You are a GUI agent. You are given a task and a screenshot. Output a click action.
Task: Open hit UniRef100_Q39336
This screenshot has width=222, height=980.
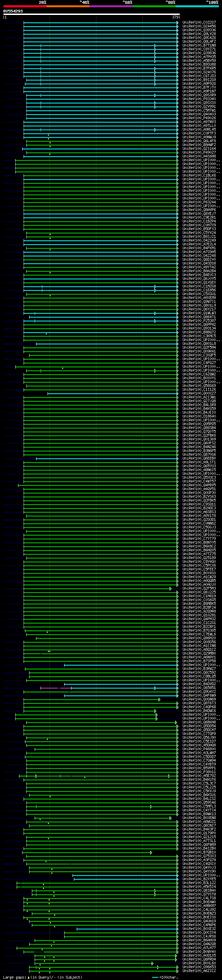pos(199,30)
